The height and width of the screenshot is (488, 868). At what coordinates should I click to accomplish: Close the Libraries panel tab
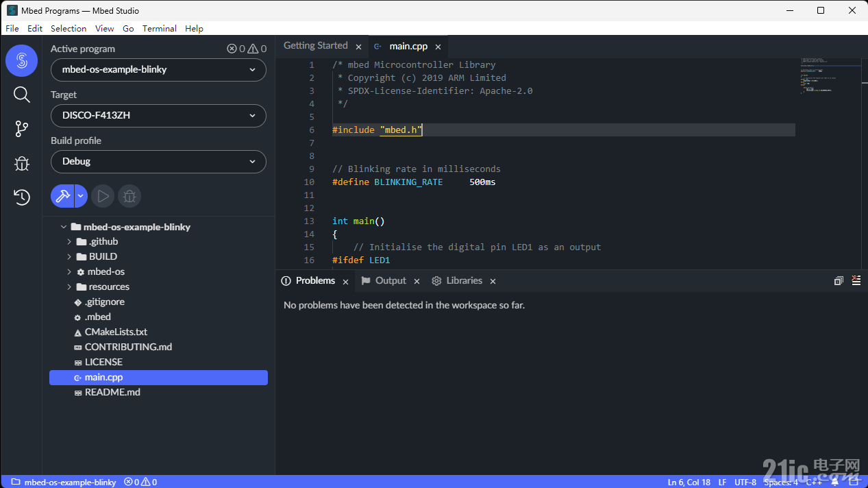coord(493,281)
